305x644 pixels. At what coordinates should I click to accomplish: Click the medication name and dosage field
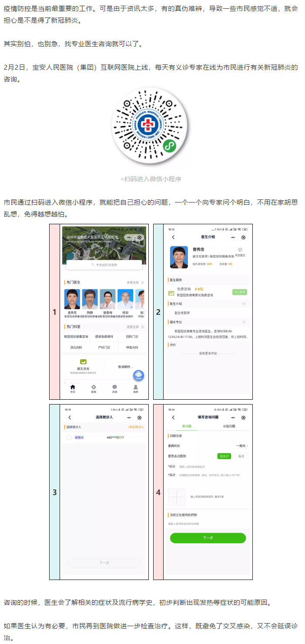pyautogui.click(x=208, y=524)
